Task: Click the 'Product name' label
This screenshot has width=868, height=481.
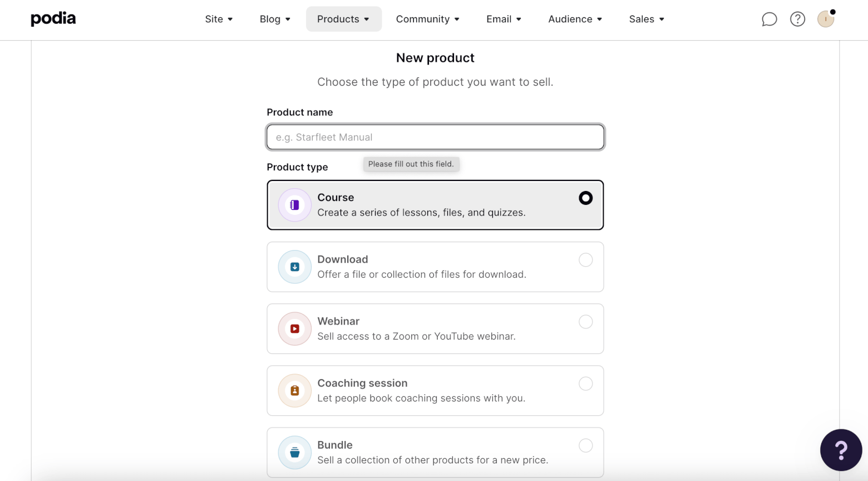Action: (x=300, y=112)
